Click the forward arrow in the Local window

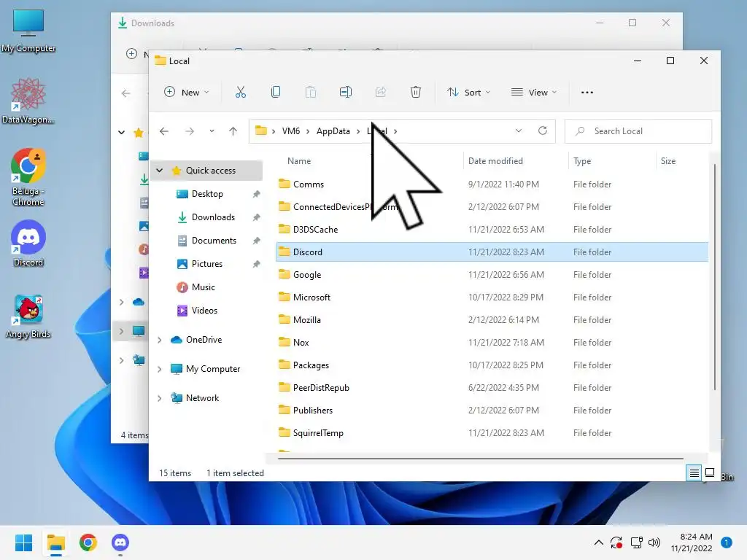coord(190,131)
